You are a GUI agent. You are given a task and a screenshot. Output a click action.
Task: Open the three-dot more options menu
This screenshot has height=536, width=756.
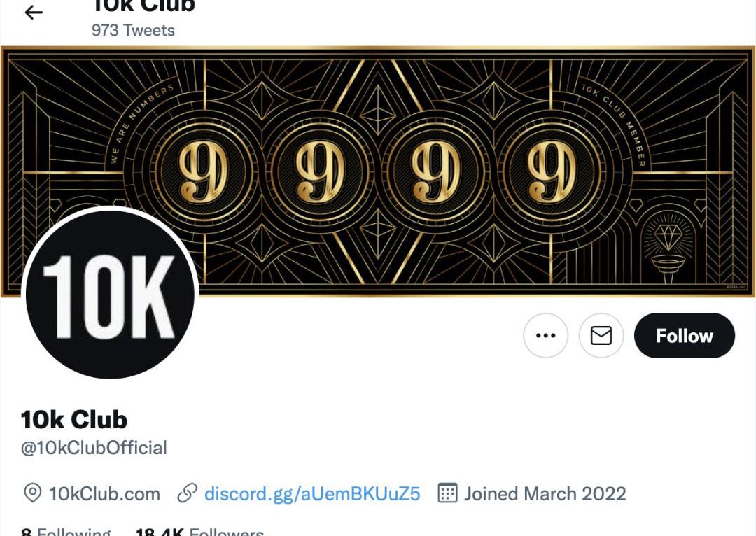(x=545, y=336)
